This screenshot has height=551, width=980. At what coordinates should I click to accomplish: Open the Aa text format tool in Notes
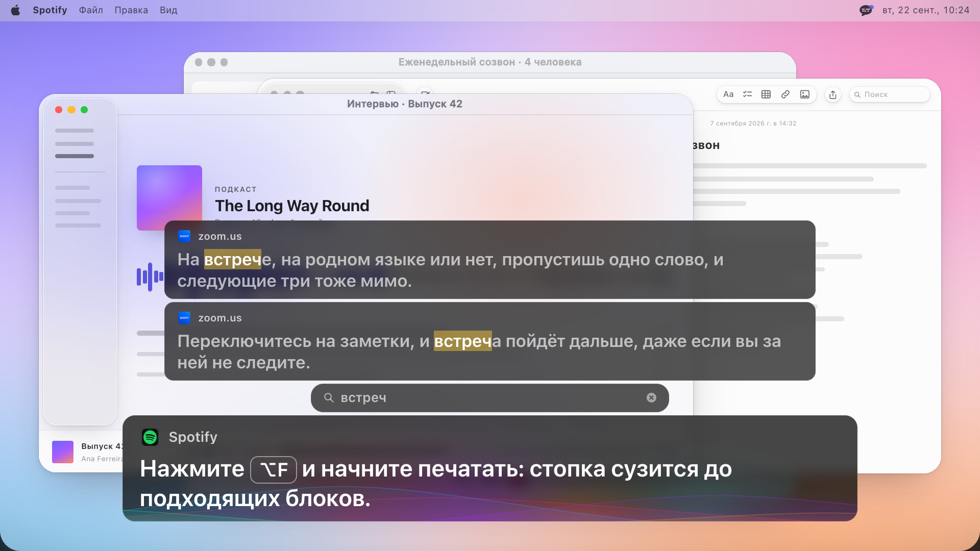tap(728, 94)
